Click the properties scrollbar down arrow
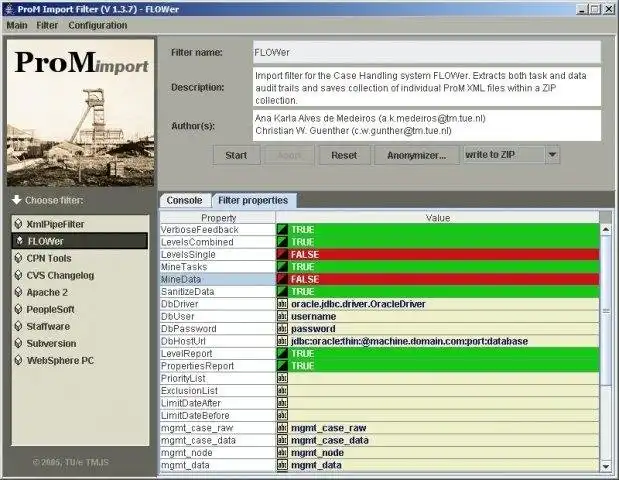 606,466
